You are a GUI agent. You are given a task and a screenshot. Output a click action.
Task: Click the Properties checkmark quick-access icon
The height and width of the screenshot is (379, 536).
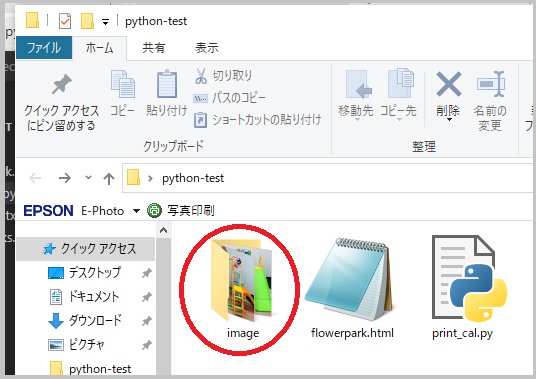coord(65,21)
